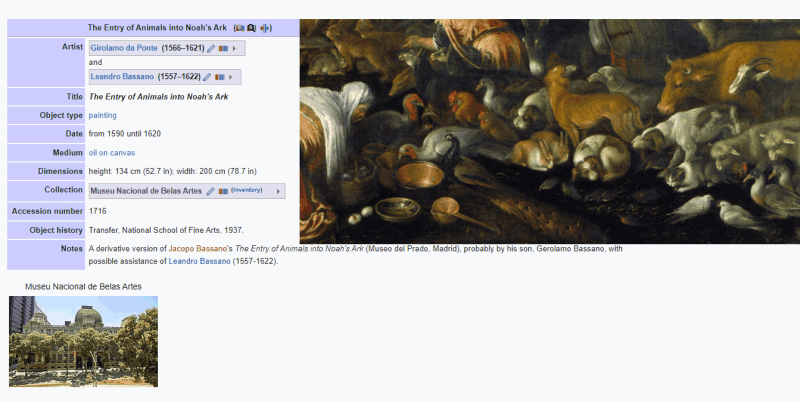Click the 'Notes' row label
800x402 pixels.
pos(71,248)
